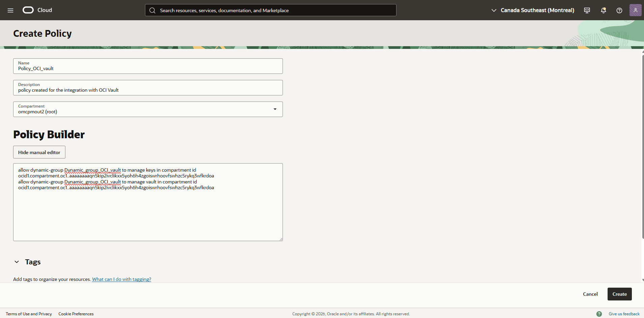644x318 pixels.
Task: Click the Oracle copyright text in footer
Action: point(351,314)
